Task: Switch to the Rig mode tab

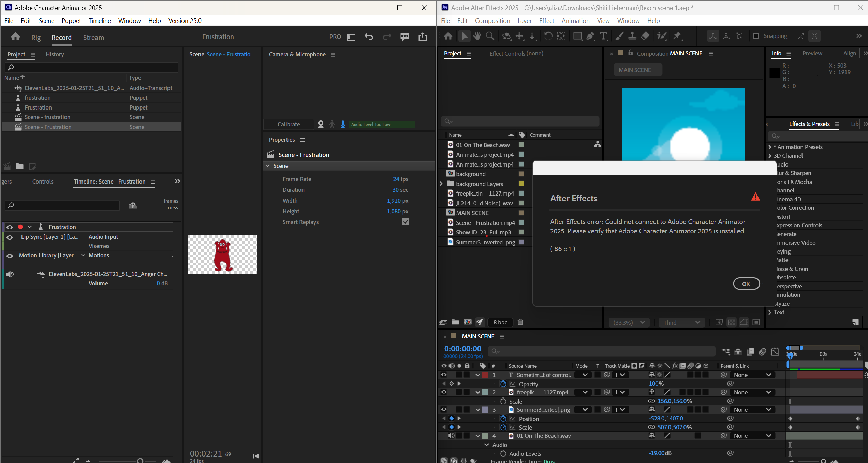Action: coord(36,38)
